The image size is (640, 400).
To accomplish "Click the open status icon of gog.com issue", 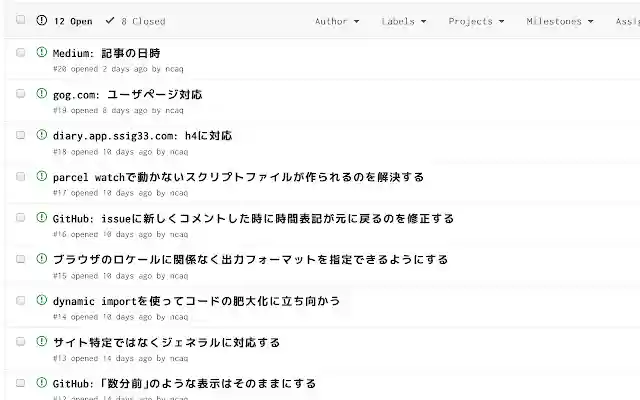I will [42, 93].
